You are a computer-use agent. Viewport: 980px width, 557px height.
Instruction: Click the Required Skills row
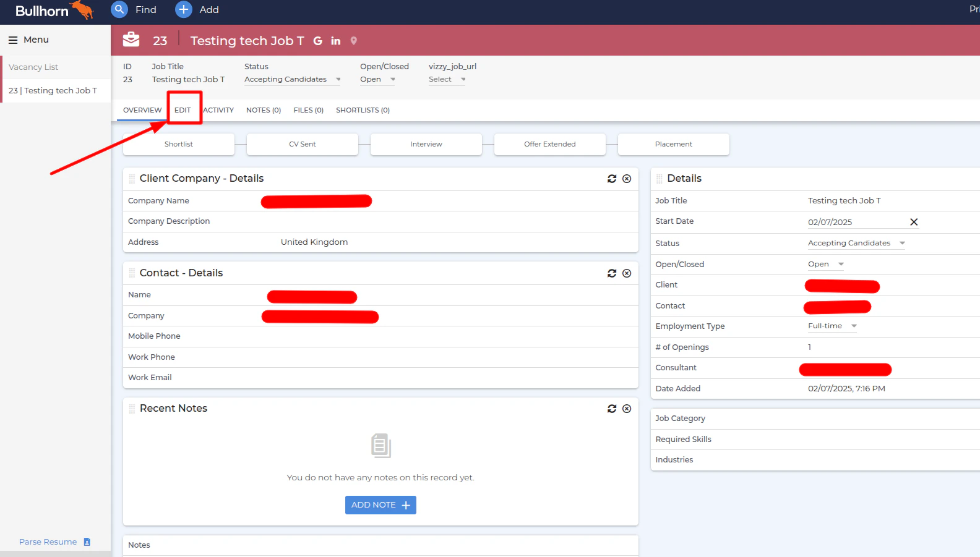[x=815, y=440]
